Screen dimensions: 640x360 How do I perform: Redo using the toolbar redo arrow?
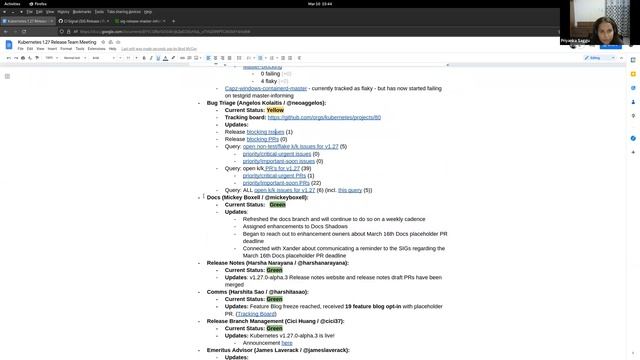(16, 58)
